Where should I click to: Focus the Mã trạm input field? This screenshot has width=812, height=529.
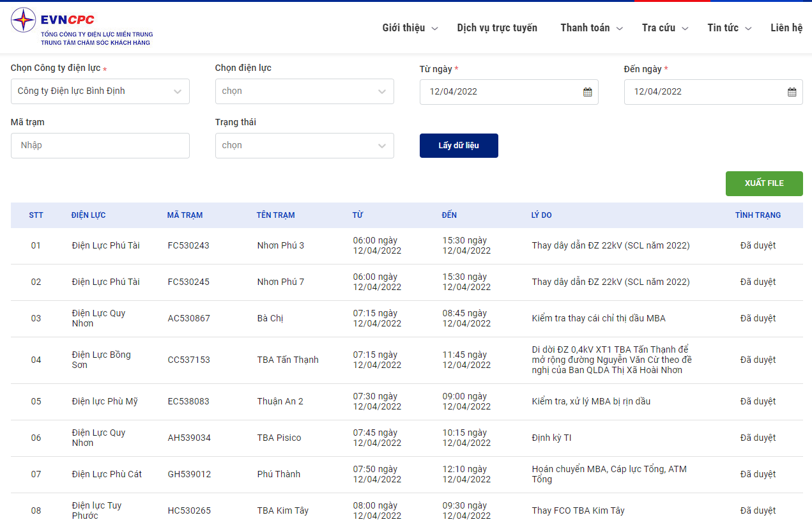(100, 146)
